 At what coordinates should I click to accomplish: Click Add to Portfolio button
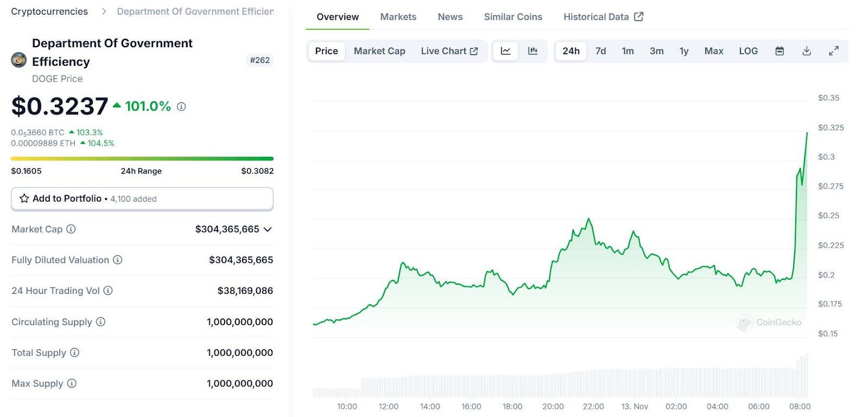point(142,199)
